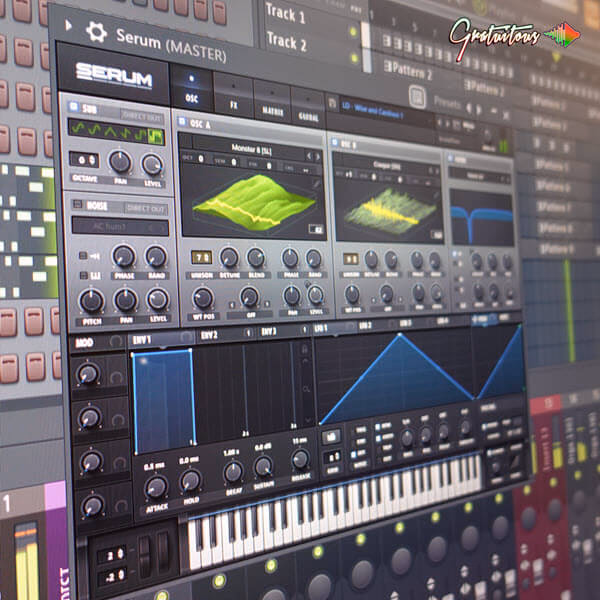Open the OSC B wavetable editor pencil
Viewport: 600px width, 600px height.
pos(435,196)
